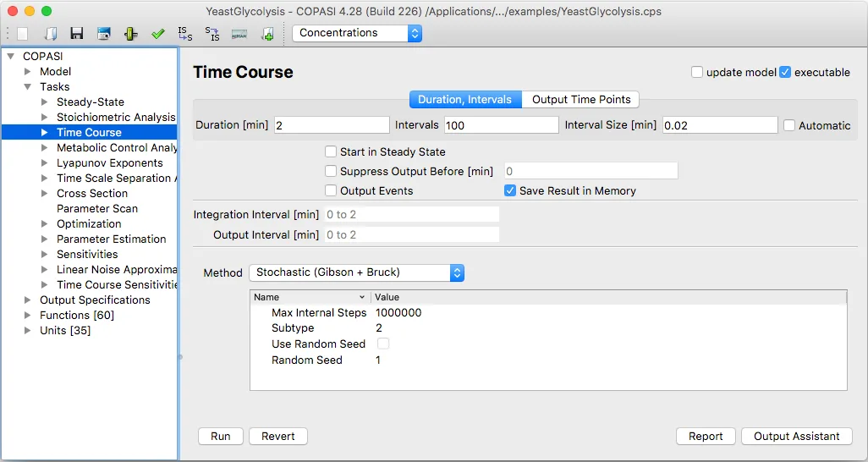Expand the Stoichiometric Analysis node arrow
868x462 pixels.
point(44,118)
